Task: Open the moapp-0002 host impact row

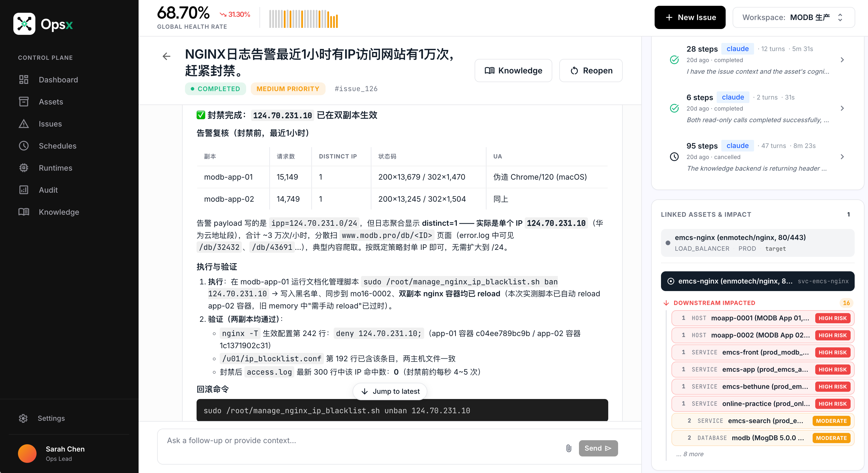Action: [762, 335]
